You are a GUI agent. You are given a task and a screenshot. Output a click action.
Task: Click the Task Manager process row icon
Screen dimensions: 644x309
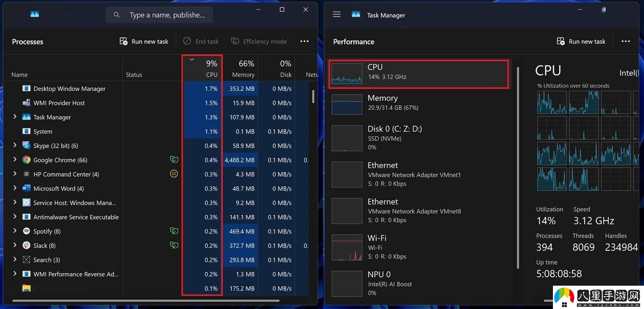pyautogui.click(x=26, y=117)
